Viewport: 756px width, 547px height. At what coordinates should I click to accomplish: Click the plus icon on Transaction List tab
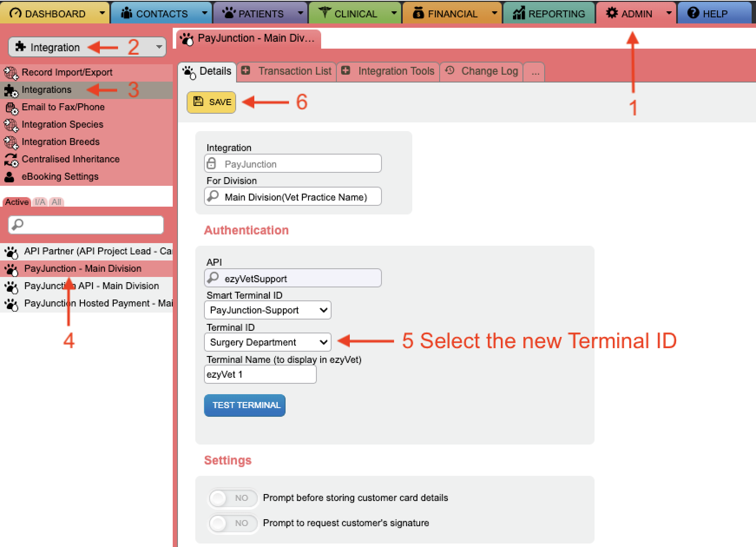pos(246,70)
